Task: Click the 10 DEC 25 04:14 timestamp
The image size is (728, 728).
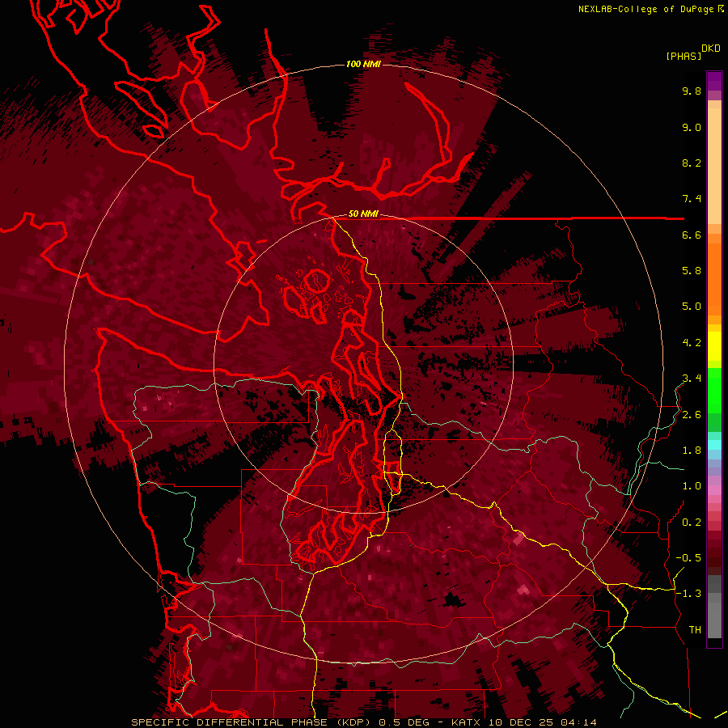Action: [542, 722]
